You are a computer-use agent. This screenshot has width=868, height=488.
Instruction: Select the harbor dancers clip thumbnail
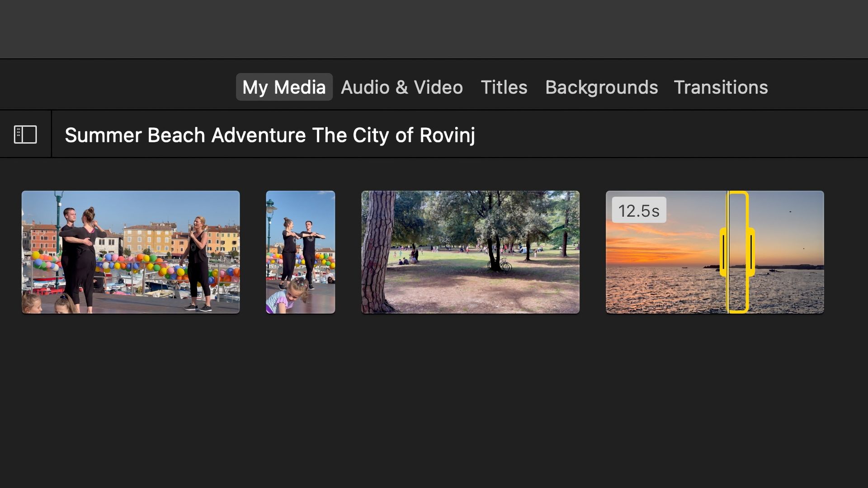click(x=131, y=252)
